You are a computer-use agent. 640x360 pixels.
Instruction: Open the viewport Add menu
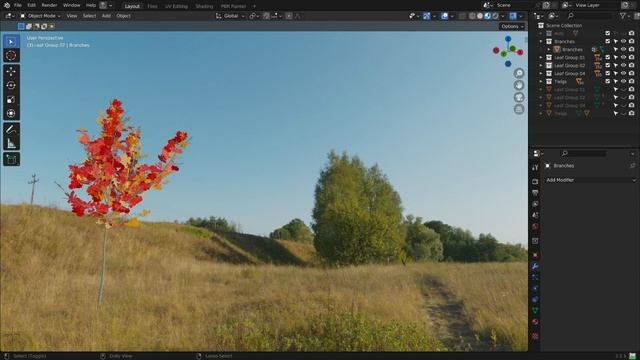pos(106,16)
